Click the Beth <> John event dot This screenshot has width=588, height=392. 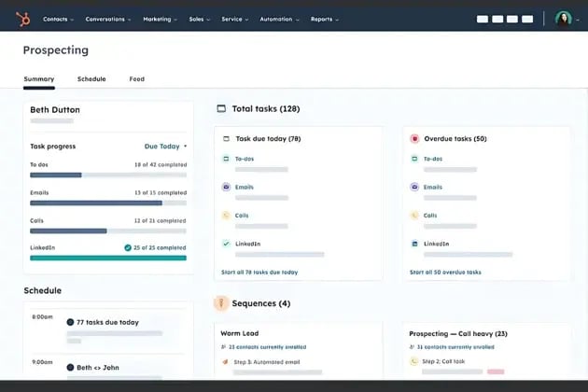(x=70, y=367)
